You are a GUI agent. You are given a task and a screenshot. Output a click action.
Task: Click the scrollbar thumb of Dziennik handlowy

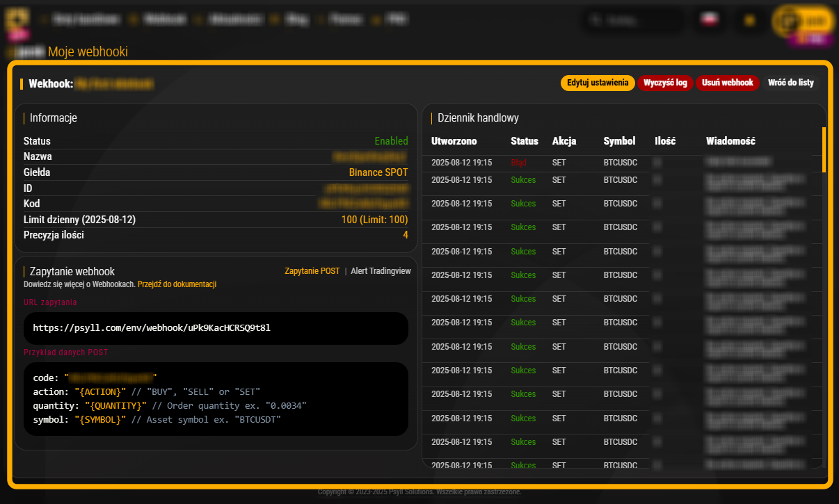click(x=824, y=149)
